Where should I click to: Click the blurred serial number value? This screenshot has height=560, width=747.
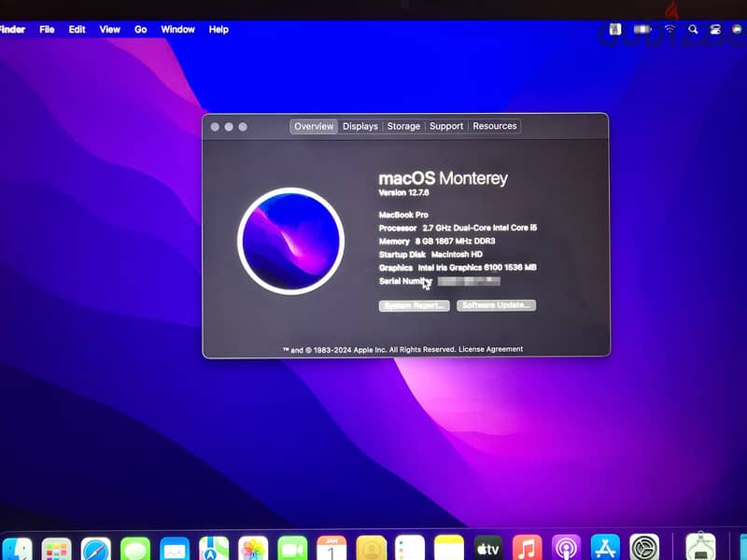(469, 282)
